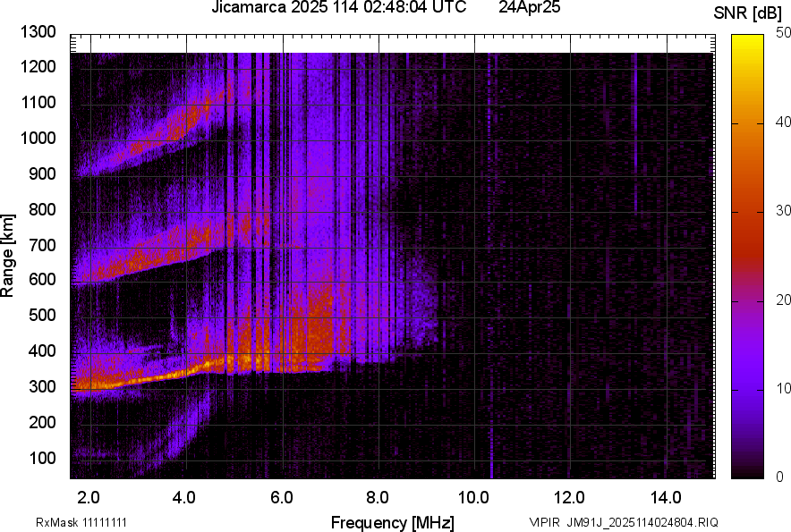Click the range tick label '1300'
This screenshot has height=532, width=791.
[38, 32]
